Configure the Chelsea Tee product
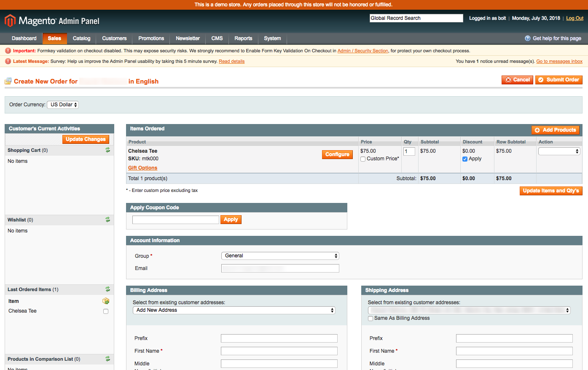The width and height of the screenshot is (588, 370). pyautogui.click(x=337, y=154)
